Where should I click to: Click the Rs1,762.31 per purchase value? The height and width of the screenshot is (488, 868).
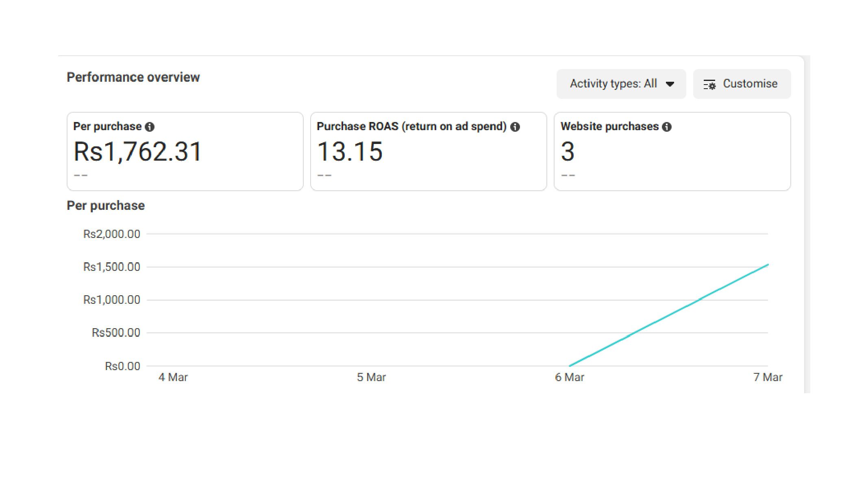tap(137, 152)
